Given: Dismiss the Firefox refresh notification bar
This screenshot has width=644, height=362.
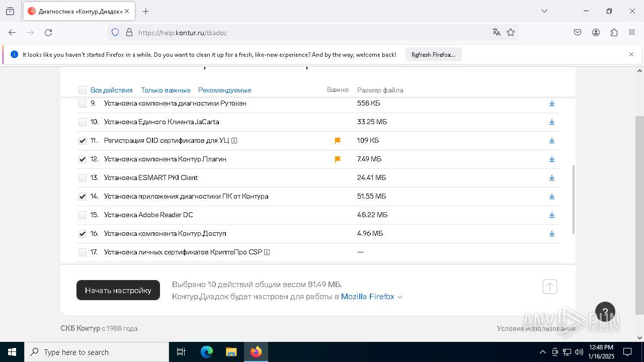Looking at the screenshot, I should 631,54.
